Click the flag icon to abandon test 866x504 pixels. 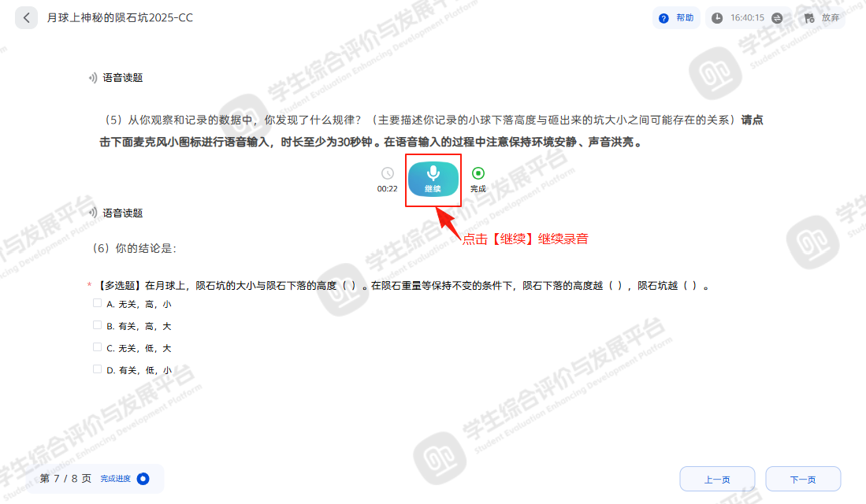[809, 18]
